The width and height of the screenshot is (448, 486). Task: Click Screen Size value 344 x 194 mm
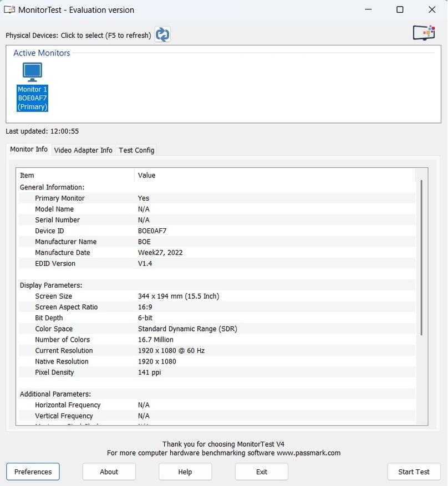179,296
